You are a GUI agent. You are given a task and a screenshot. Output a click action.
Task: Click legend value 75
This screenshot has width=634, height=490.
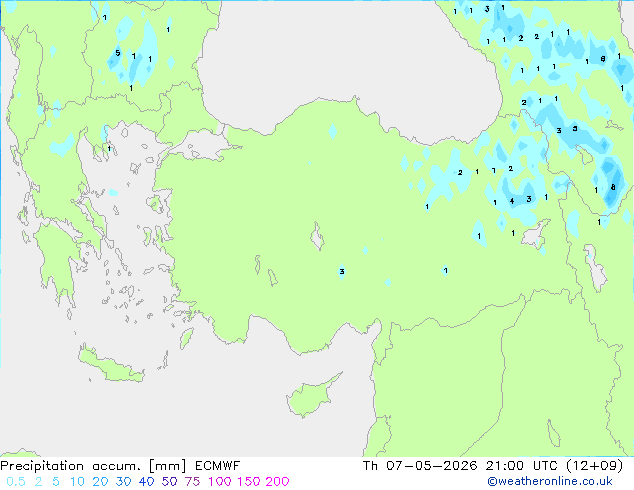[x=192, y=482]
